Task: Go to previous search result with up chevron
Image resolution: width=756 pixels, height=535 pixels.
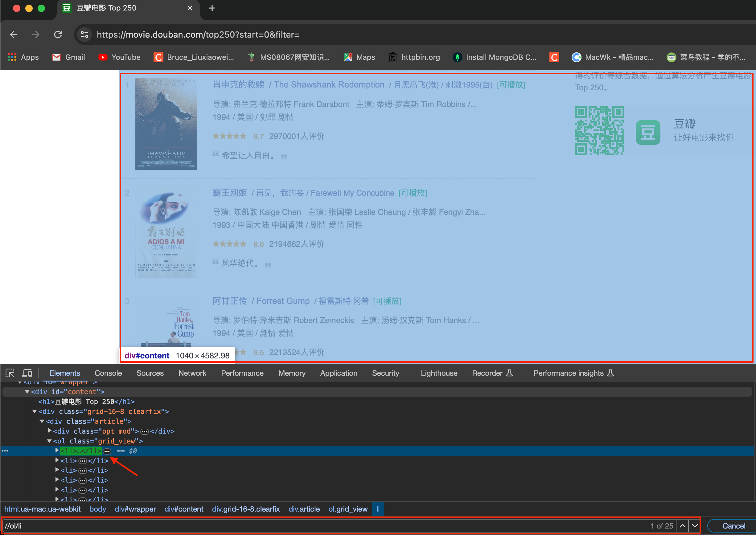Action: [x=683, y=526]
